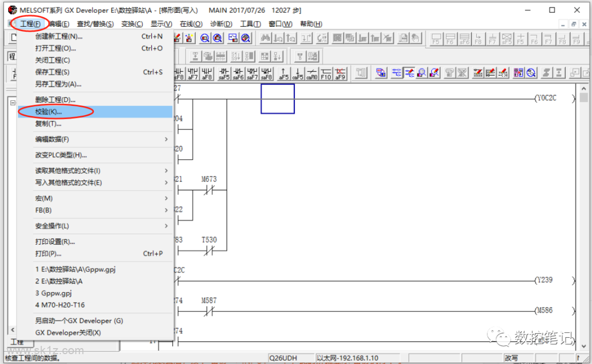This screenshot has width=592, height=364.
Task: Click the Q26UDH status bar entry
Action: pyautogui.click(x=291, y=358)
